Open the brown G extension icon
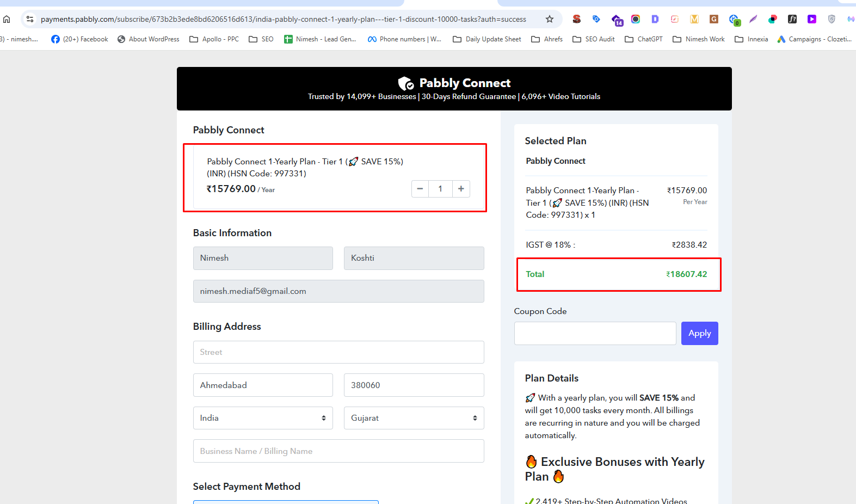 (x=714, y=19)
